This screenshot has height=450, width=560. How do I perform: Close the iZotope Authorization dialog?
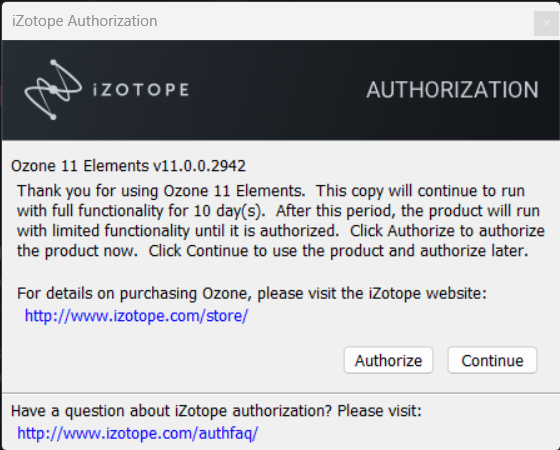[546, 23]
